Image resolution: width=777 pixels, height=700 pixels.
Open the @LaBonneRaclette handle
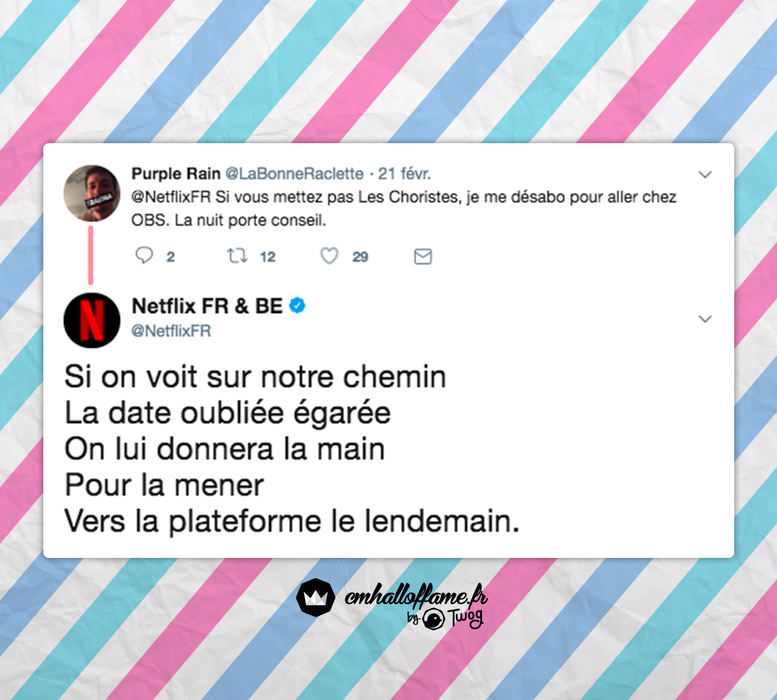tap(294, 174)
